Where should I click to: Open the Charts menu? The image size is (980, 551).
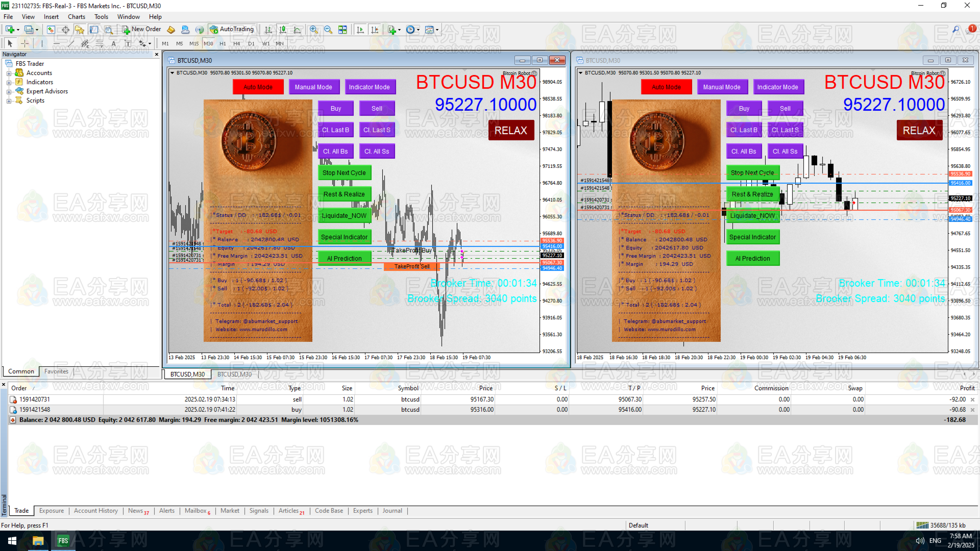tap(77, 17)
